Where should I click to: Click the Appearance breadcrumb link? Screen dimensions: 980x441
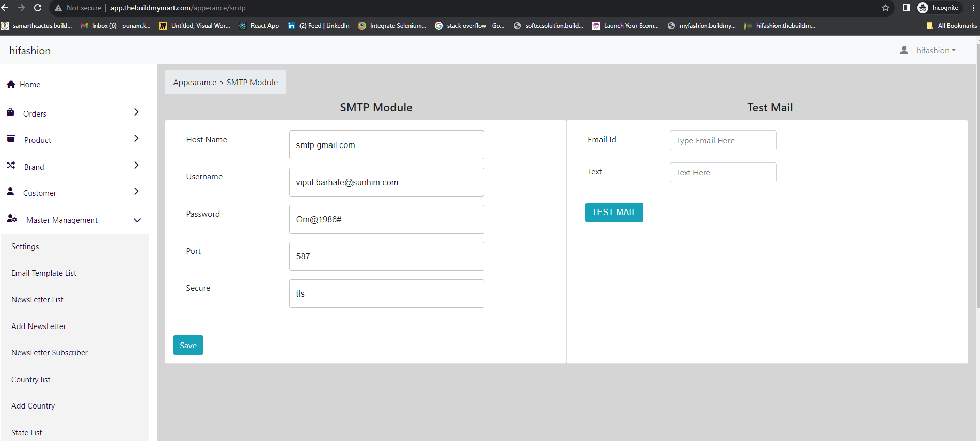pos(195,83)
